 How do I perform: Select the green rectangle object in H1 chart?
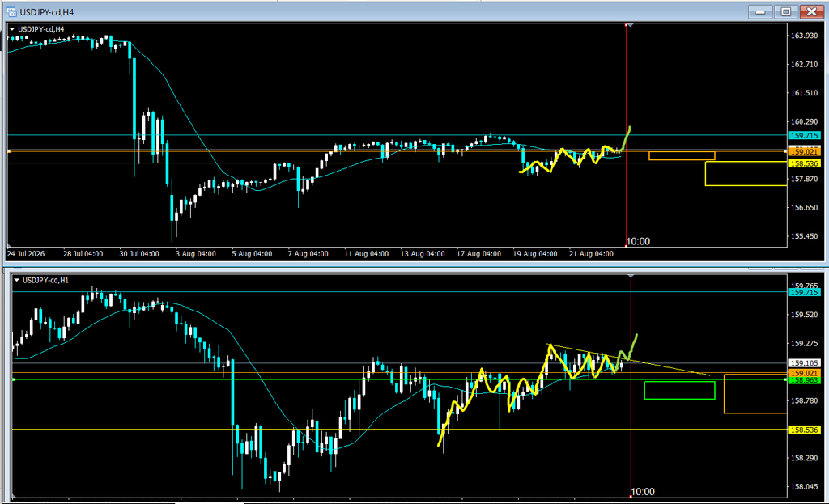(679, 390)
